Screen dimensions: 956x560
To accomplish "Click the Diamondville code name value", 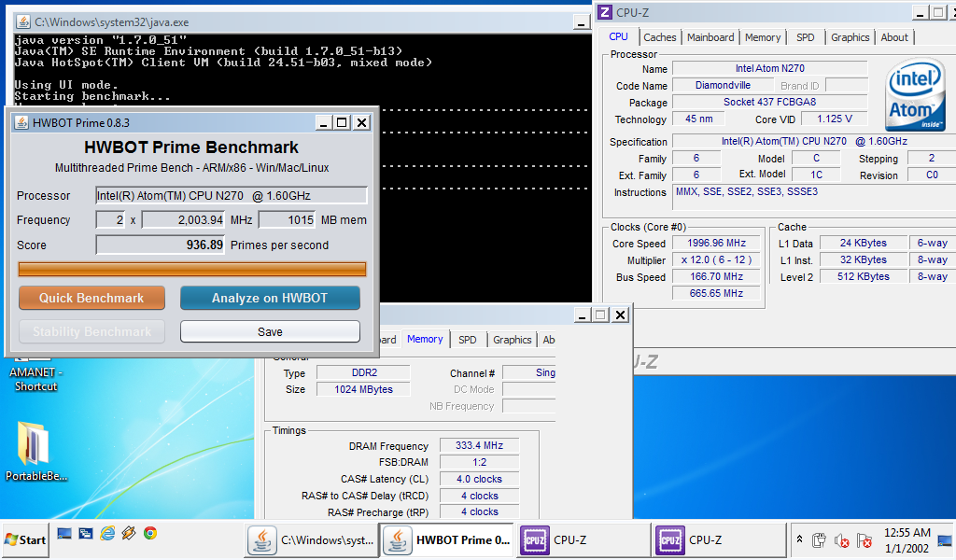I will (x=724, y=85).
